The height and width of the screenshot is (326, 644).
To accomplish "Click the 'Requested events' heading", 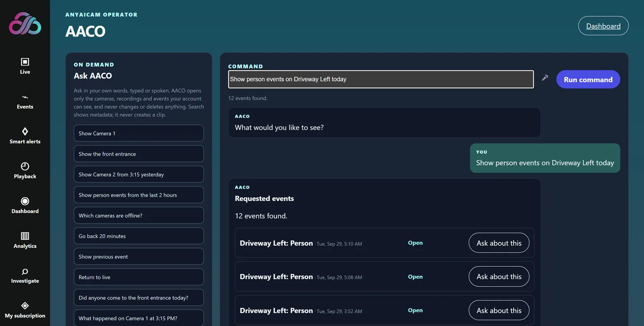I will [x=264, y=199].
